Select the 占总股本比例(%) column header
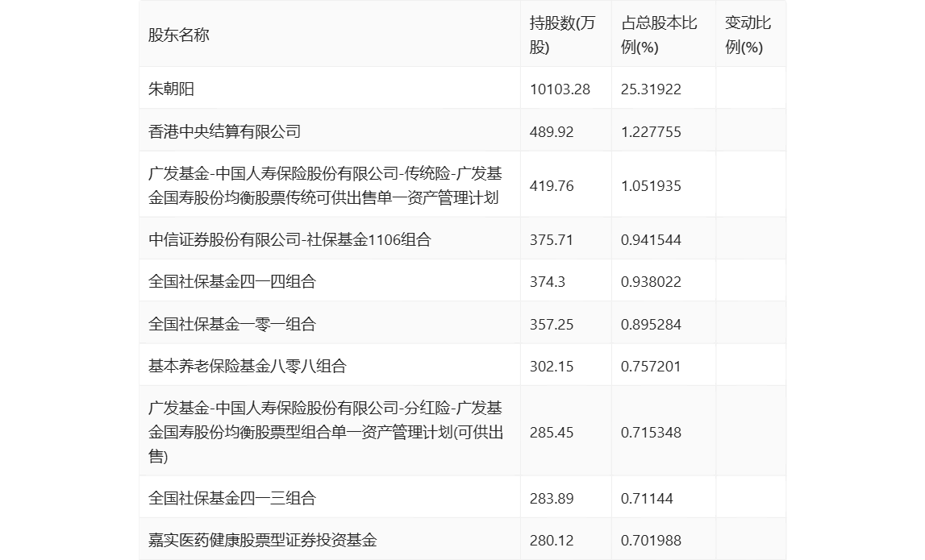 (x=659, y=35)
